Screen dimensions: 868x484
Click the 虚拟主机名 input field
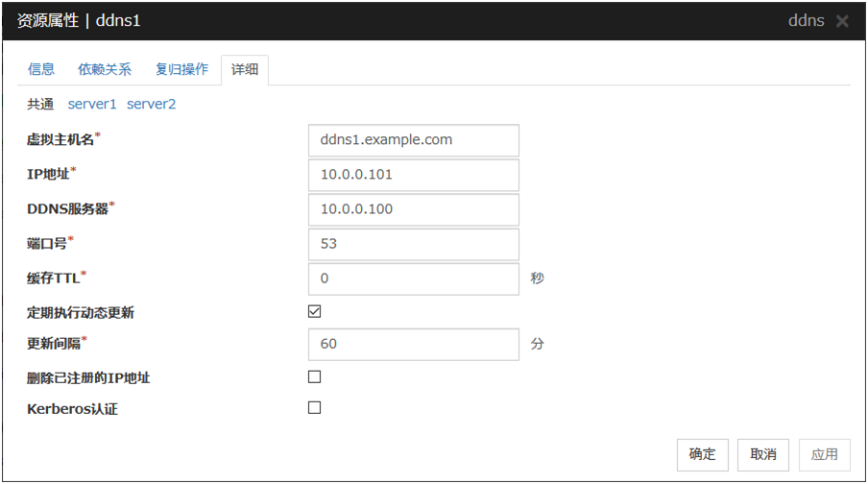(414, 140)
